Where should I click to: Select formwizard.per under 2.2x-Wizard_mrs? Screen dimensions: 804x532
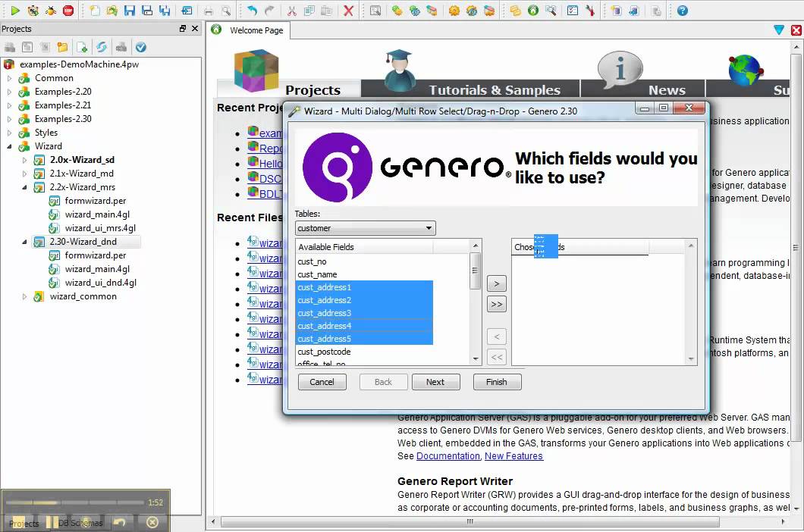pyautogui.click(x=96, y=201)
